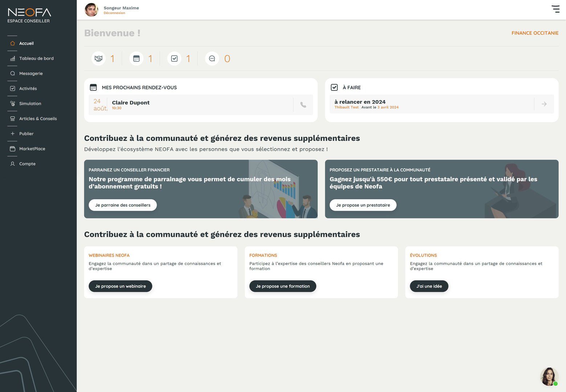Click 'Je propose un prestataire' button
The image size is (566, 392).
363,205
